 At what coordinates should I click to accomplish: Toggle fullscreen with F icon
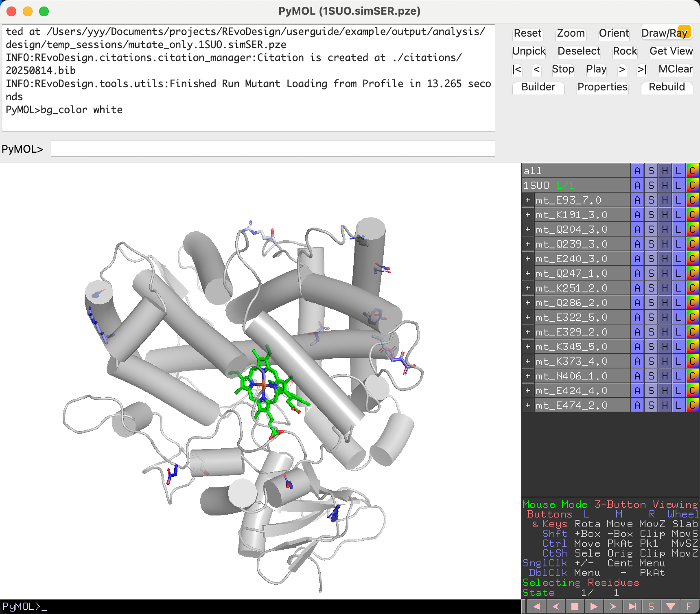[689, 606]
